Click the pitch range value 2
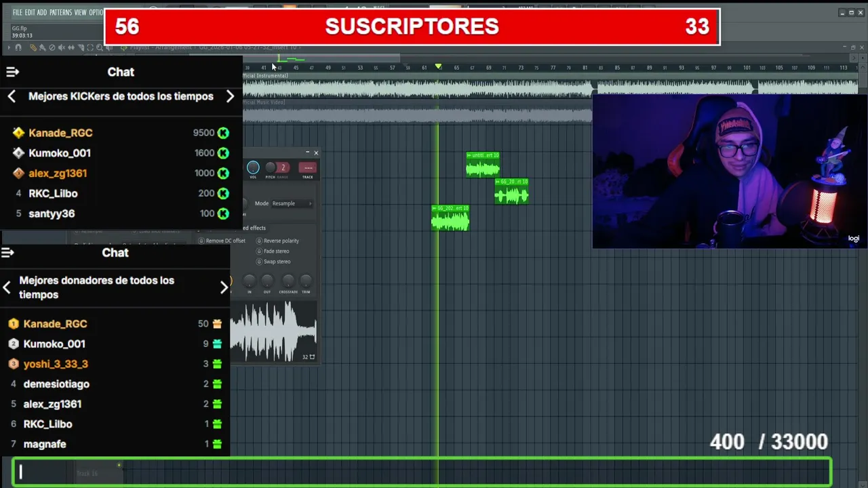 (283, 167)
